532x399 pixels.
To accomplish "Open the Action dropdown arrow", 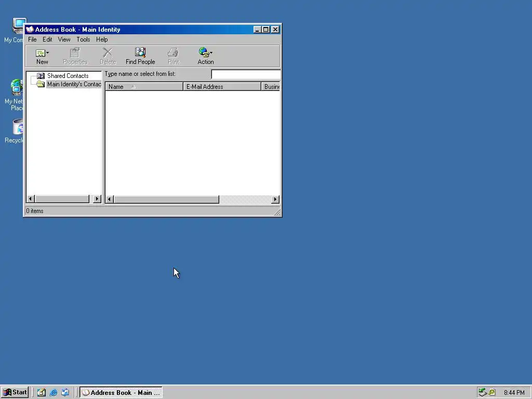I will coord(211,53).
